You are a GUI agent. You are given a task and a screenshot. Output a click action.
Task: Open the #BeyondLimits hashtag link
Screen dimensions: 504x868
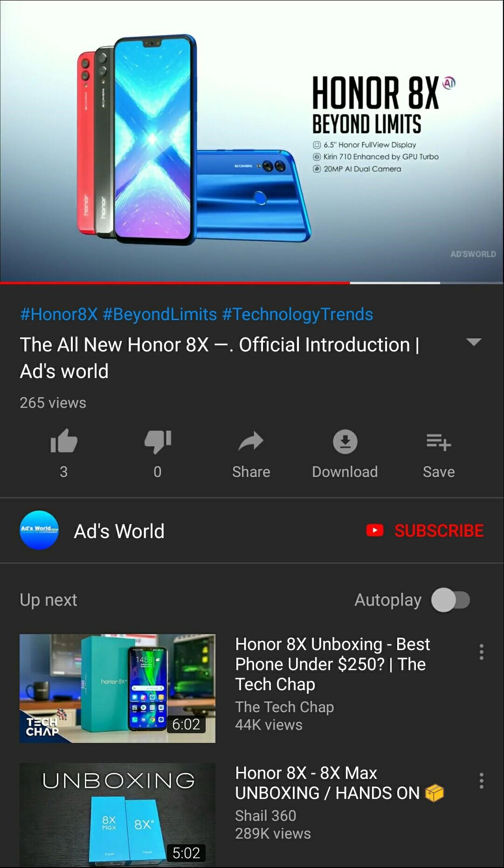point(160,315)
